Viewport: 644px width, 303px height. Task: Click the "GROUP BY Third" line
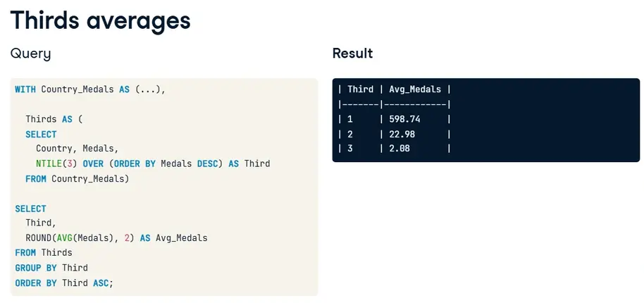click(51, 268)
